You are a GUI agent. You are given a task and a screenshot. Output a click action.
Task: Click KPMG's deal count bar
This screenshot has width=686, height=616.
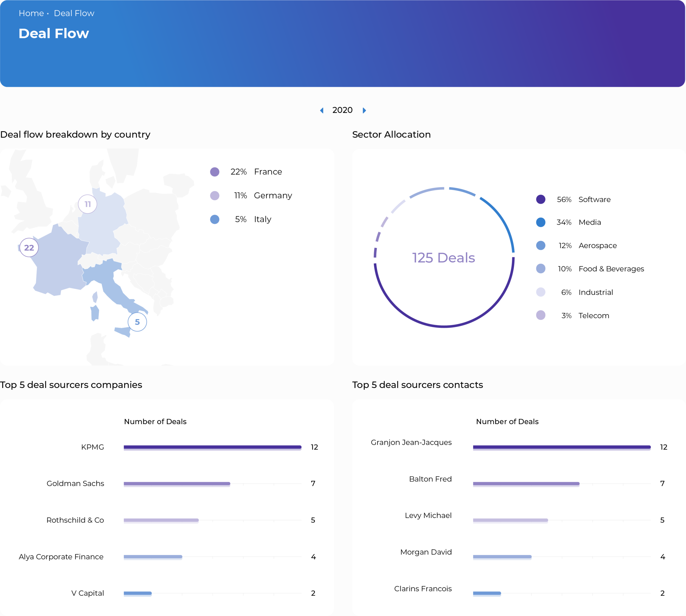coord(213,447)
